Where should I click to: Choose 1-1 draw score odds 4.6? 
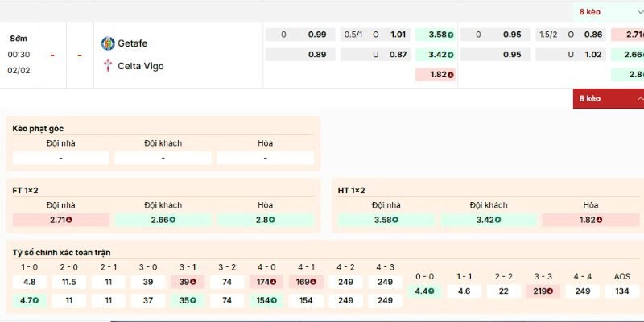coord(464,291)
